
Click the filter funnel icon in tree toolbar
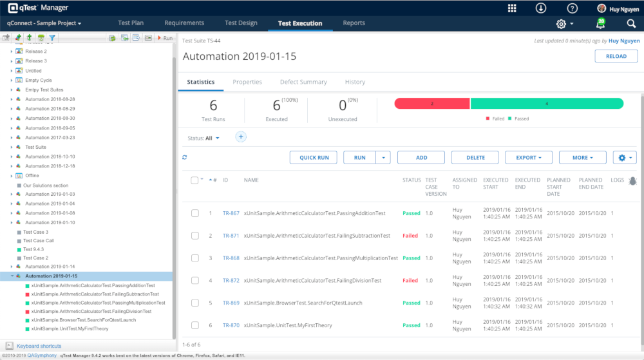click(x=52, y=38)
